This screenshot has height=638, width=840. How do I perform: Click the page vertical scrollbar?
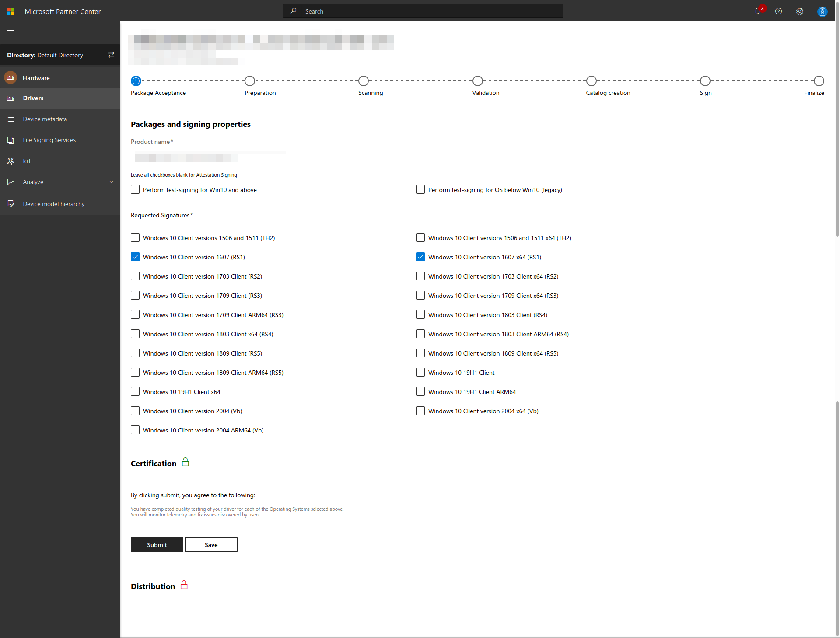(x=837, y=131)
